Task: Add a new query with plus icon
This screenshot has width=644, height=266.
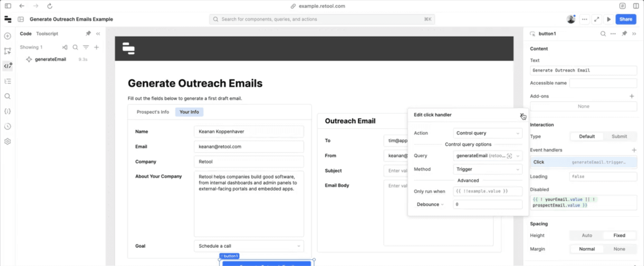Action: (96, 47)
